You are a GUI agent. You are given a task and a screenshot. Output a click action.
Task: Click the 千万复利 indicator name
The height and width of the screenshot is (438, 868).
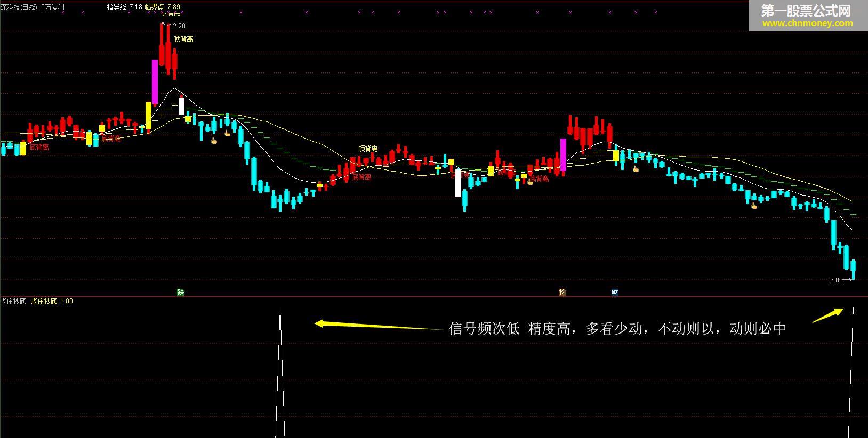click(52, 7)
